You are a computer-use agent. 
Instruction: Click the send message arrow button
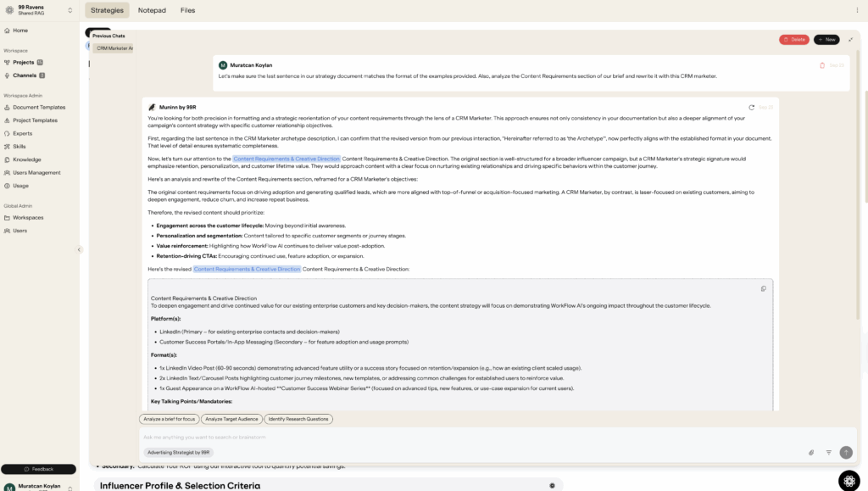845,453
